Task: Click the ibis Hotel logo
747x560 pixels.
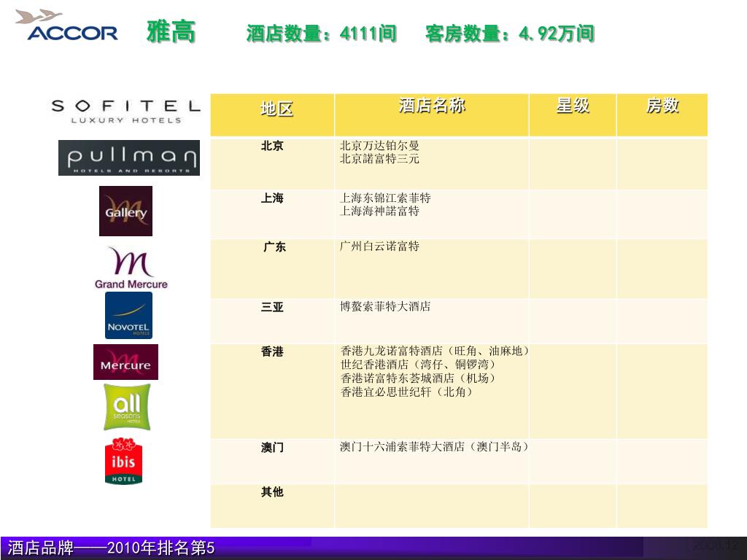Action: click(123, 461)
